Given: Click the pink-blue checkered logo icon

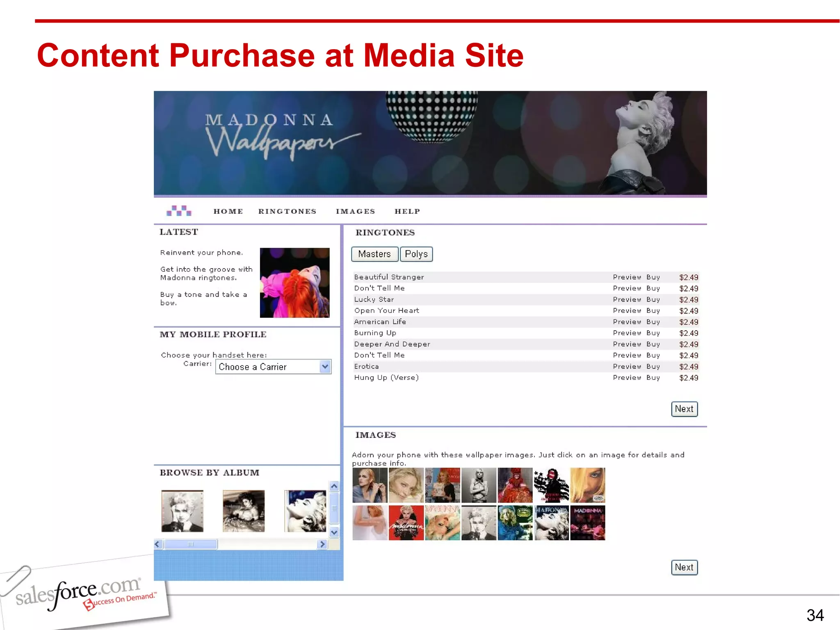Looking at the screenshot, I should click(179, 211).
